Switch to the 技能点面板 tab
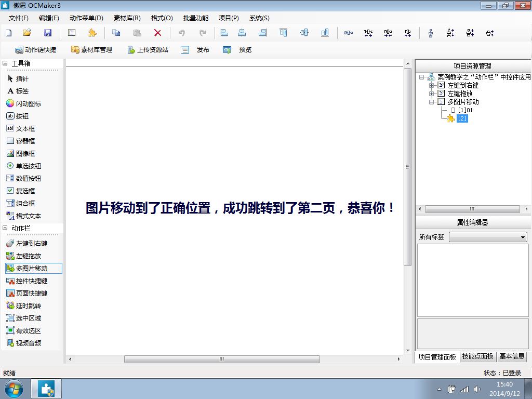Screen dimensions: 532x399 tap(478, 356)
